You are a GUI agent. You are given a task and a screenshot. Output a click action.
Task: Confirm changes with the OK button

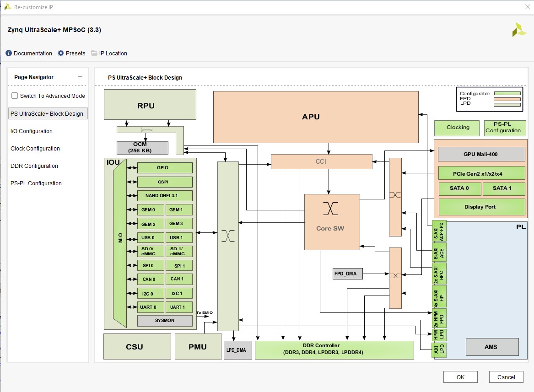tap(460, 376)
